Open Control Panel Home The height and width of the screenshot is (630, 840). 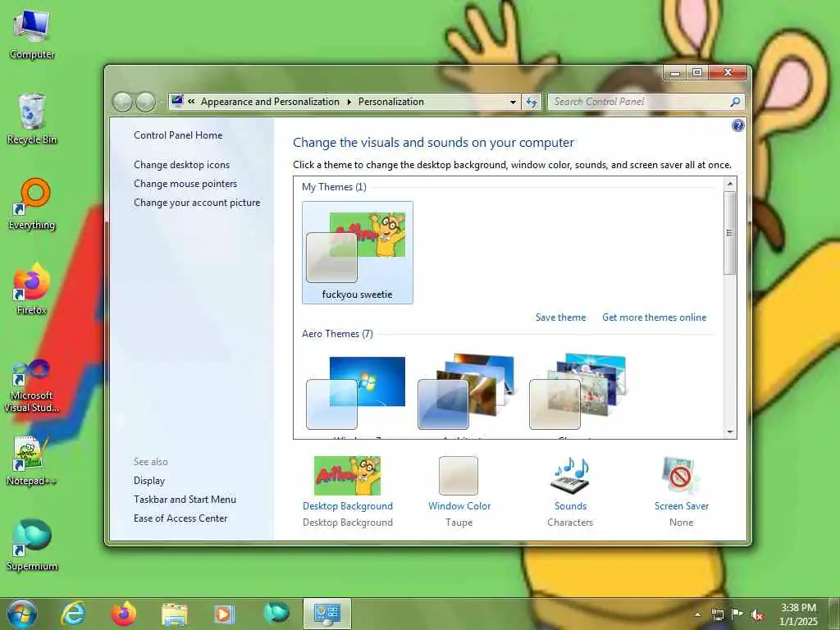click(178, 135)
